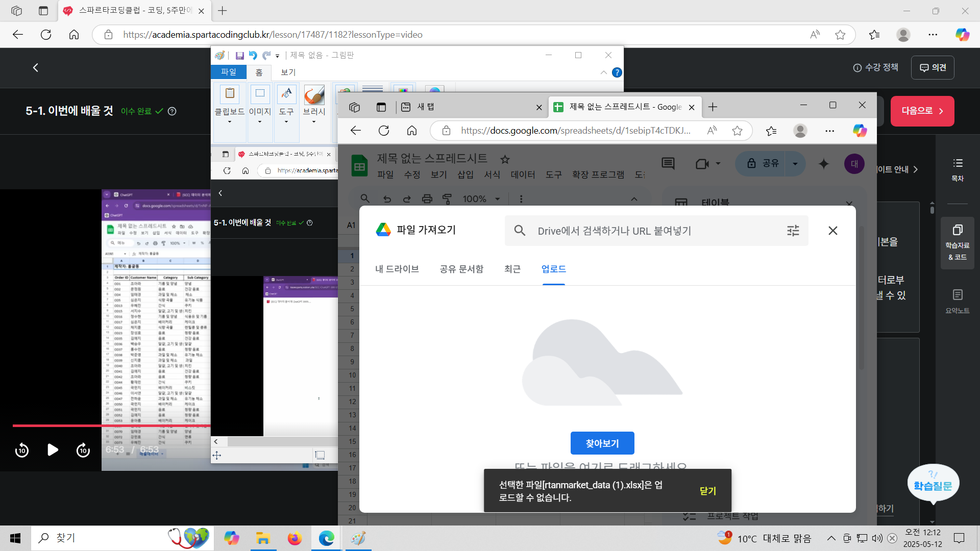The width and height of the screenshot is (980, 551).
Task: Click the print icon in Sheets toolbar
Action: click(x=427, y=199)
